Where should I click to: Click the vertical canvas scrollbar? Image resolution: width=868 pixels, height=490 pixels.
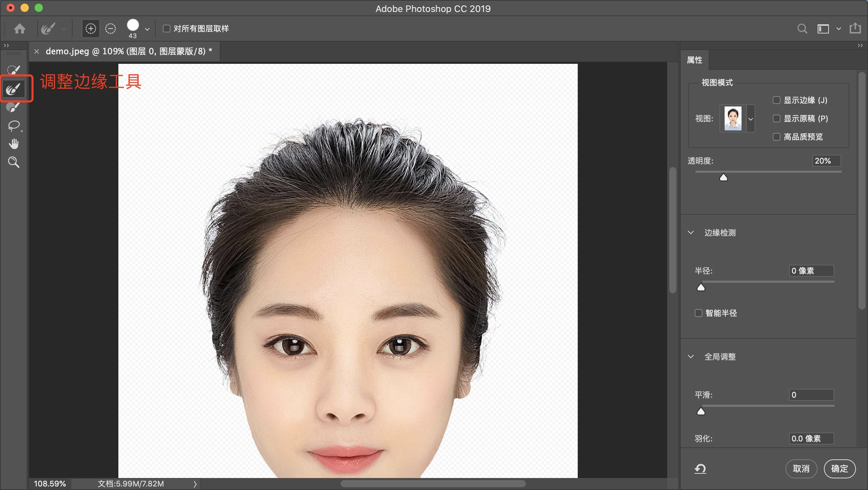(672, 230)
